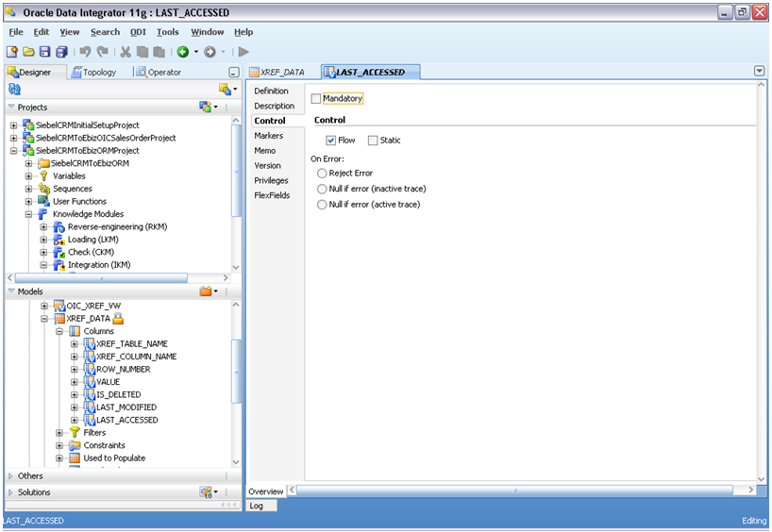
Task: Click the green Back navigation icon
Action: click(183, 52)
